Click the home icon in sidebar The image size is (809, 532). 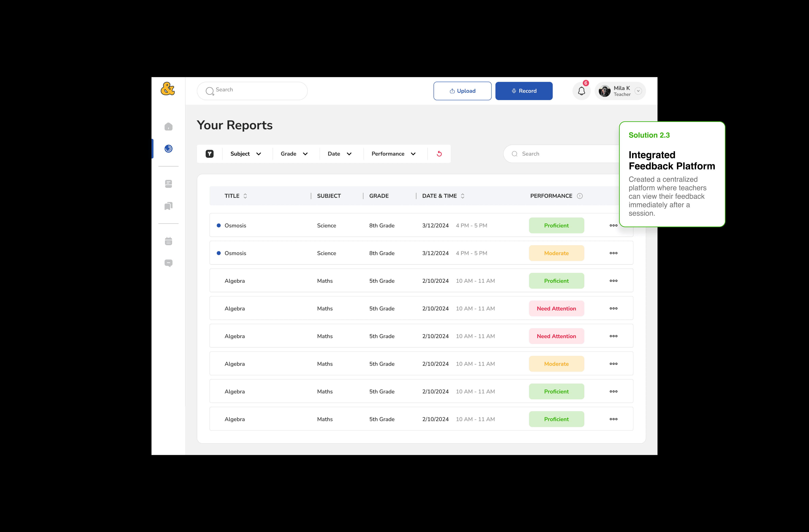click(x=168, y=127)
